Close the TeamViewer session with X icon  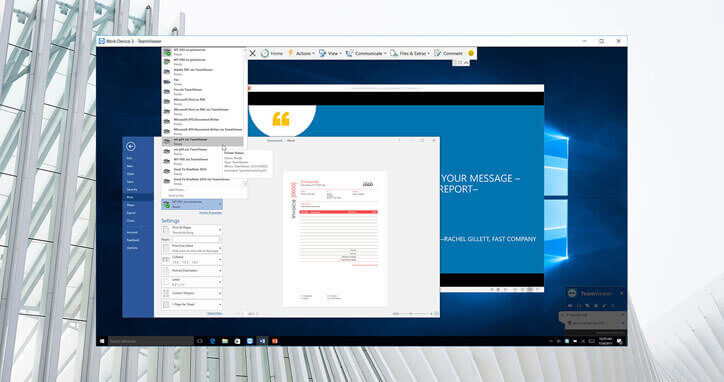click(x=253, y=54)
